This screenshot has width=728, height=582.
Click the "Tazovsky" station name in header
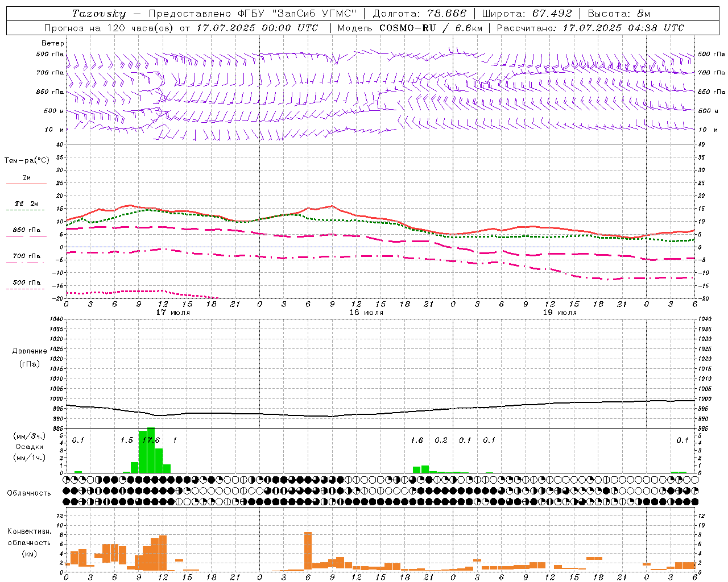tap(98, 14)
